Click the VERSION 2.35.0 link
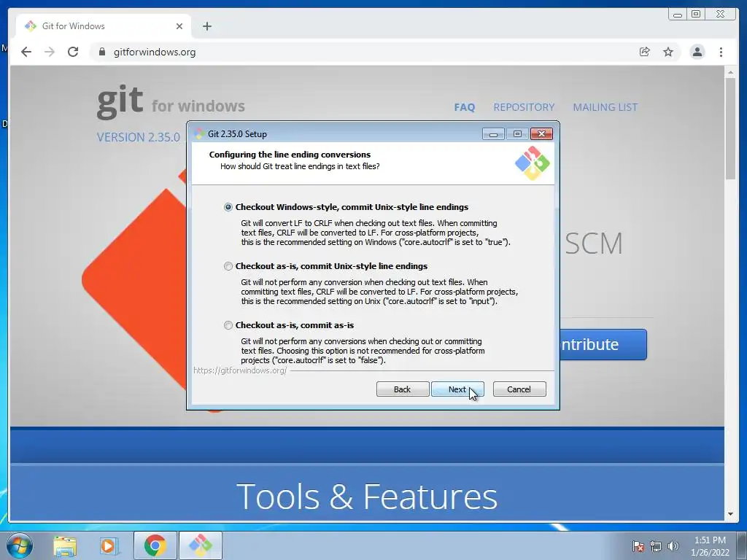The image size is (747, 560). click(138, 137)
